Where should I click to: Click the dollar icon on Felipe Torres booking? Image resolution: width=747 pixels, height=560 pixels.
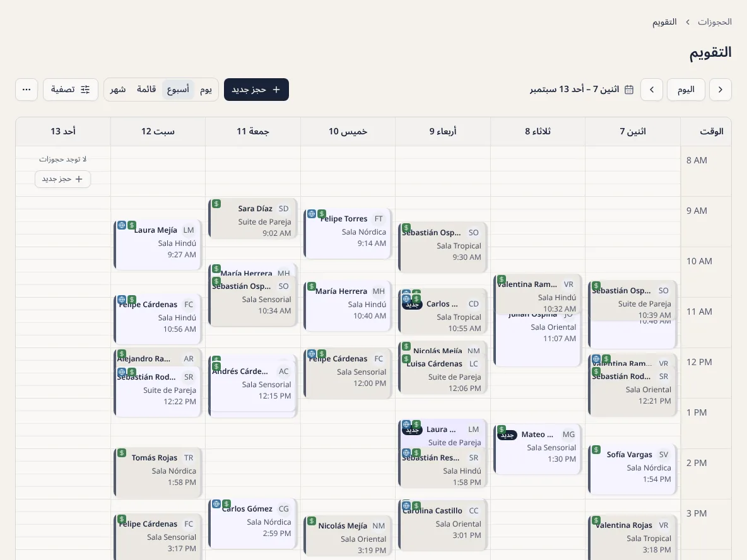pyautogui.click(x=322, y=214)
